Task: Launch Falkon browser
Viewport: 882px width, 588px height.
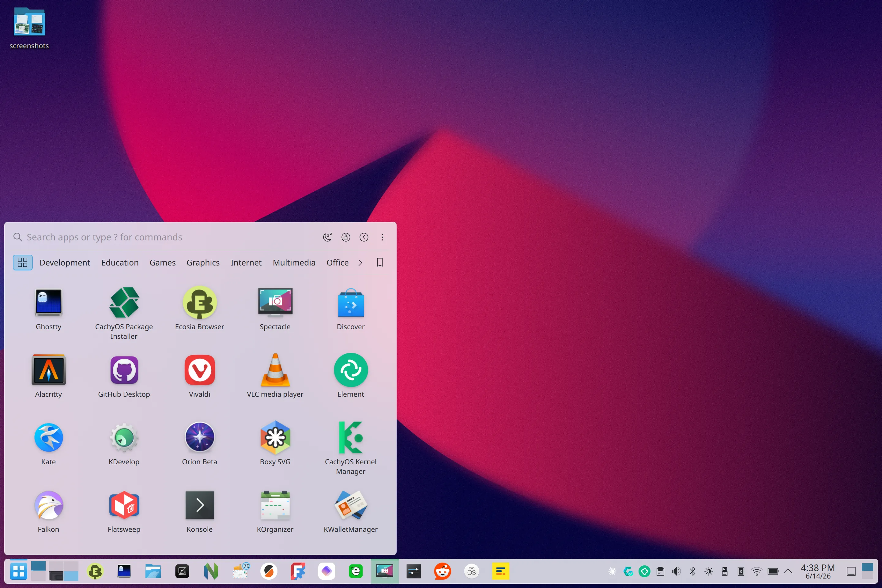Action: click(48, 511)
